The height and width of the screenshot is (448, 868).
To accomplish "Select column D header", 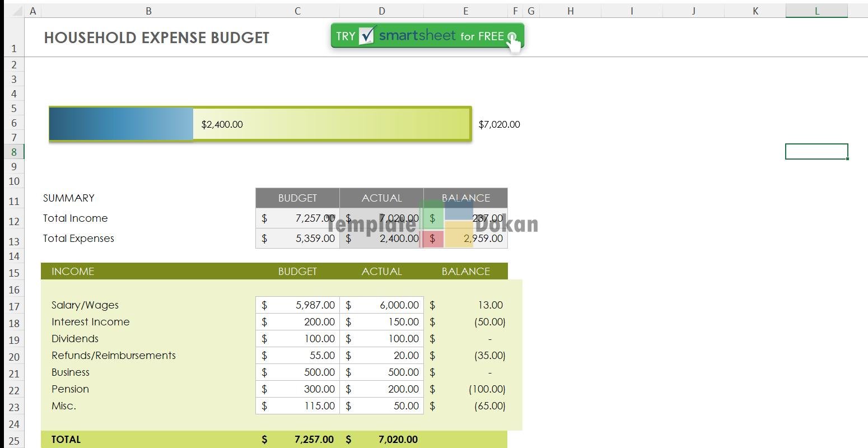I will (x=381, y=11).
